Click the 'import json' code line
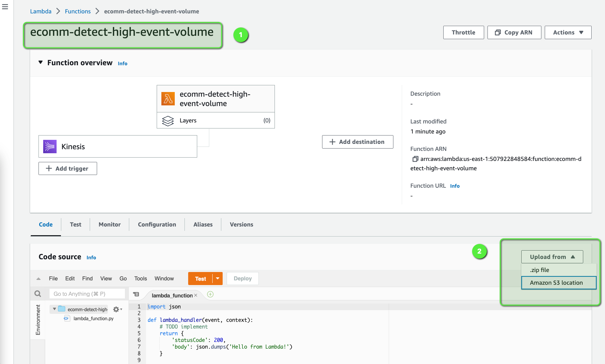 pos(164,307)
